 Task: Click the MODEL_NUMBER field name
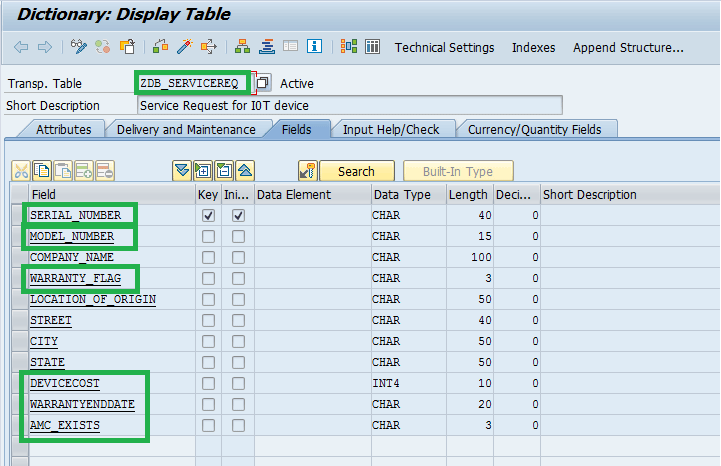(x=72, y=236)
